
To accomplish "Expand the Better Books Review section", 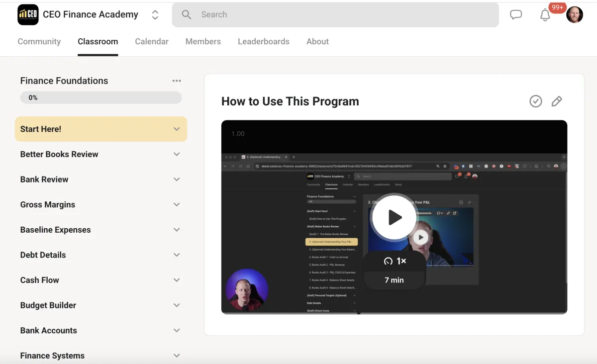I will 101,154.
